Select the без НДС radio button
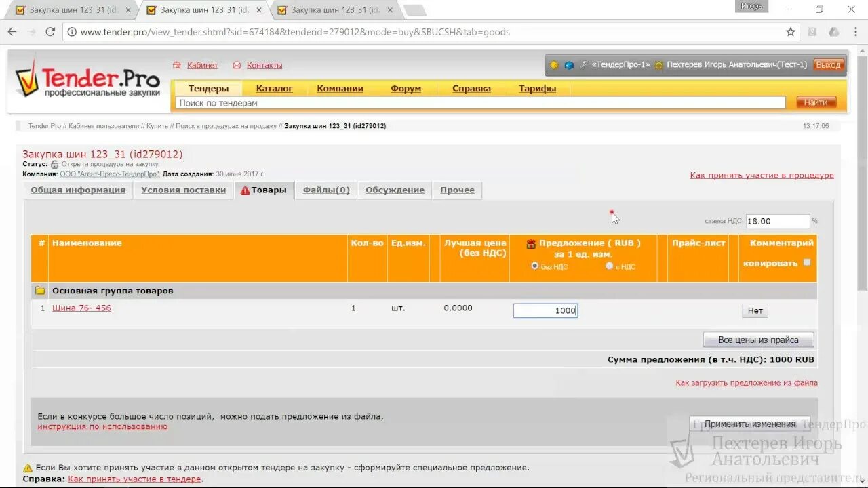This screenshot has height=488, width=868. [535, 266]
